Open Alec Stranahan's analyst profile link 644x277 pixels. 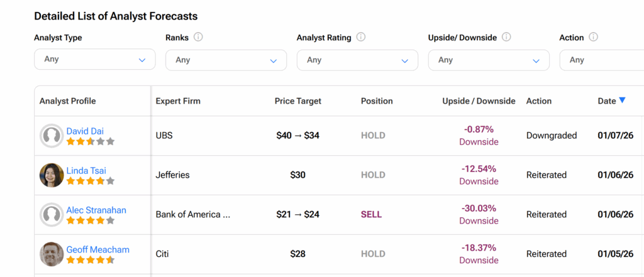point(96,210)
